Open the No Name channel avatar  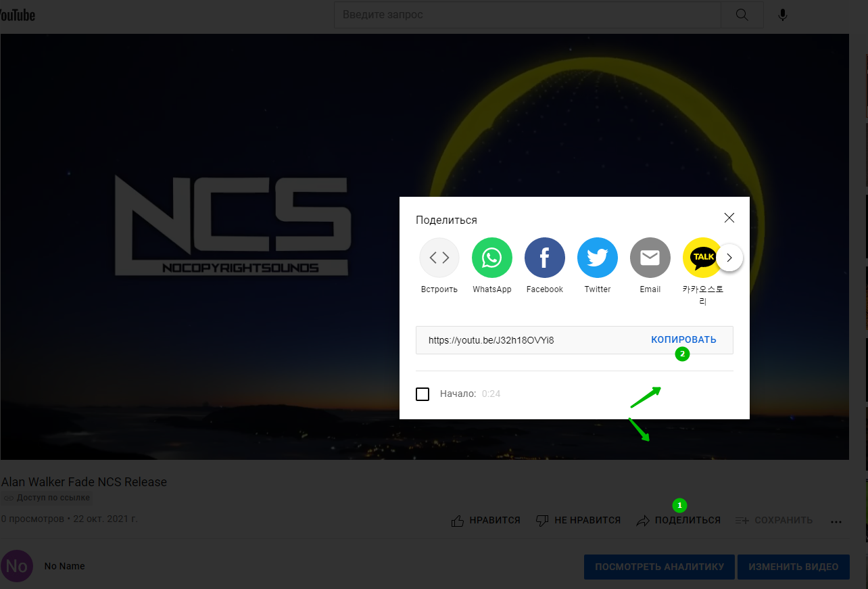[16, 566]
